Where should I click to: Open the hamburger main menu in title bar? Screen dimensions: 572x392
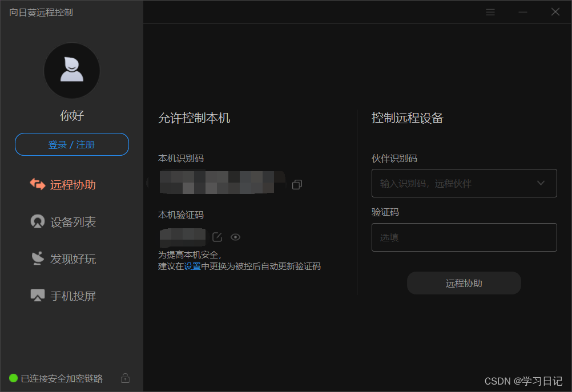click(x=490, y=12)
